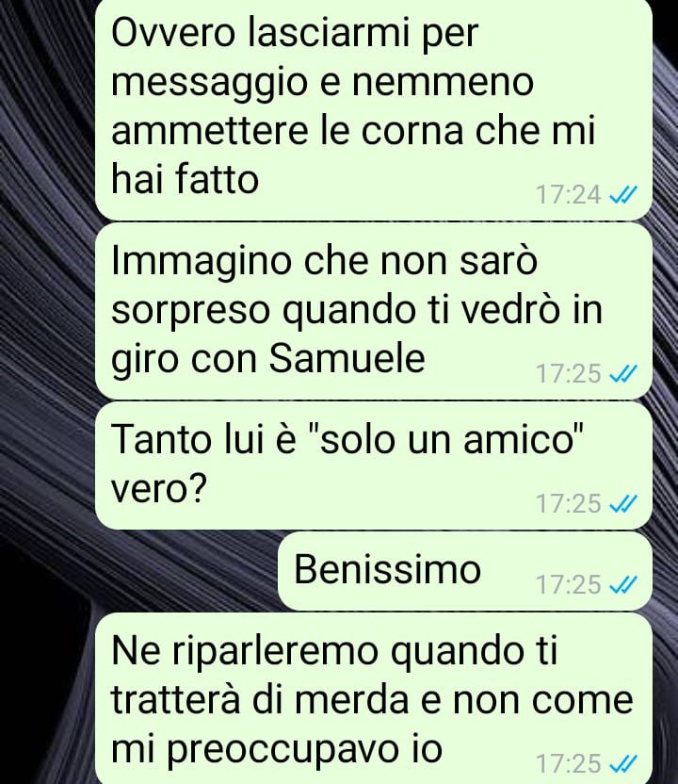
Task: Tap the double checkmark on the Samuele message
Action: click(x=623, y=373)
